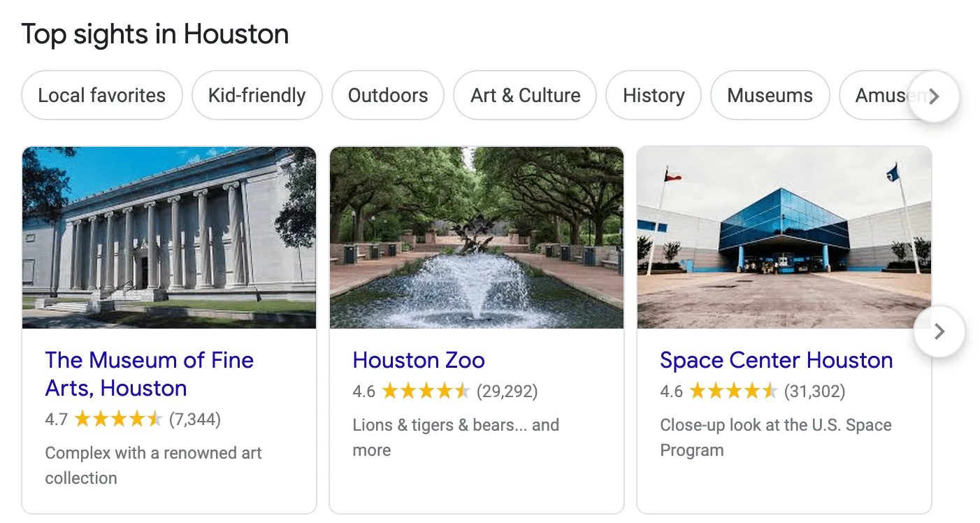
Task: Select the Local favorites filter chip
Action: click(x=102, y=96)
